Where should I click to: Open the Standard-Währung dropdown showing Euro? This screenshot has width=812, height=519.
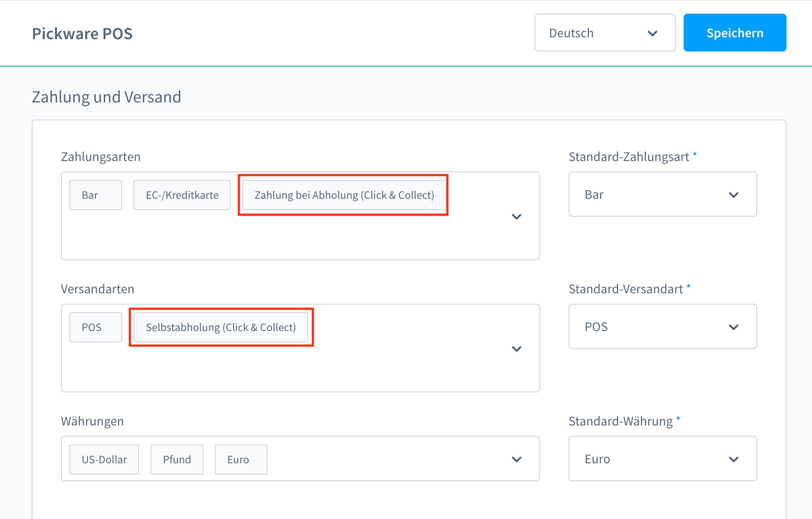[x=662, y=459]
